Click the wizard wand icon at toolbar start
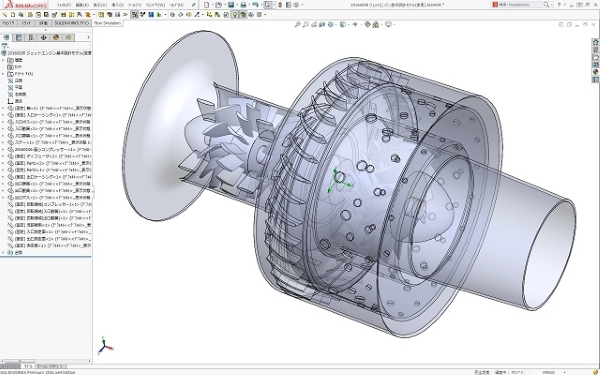 tap(5, 15)
